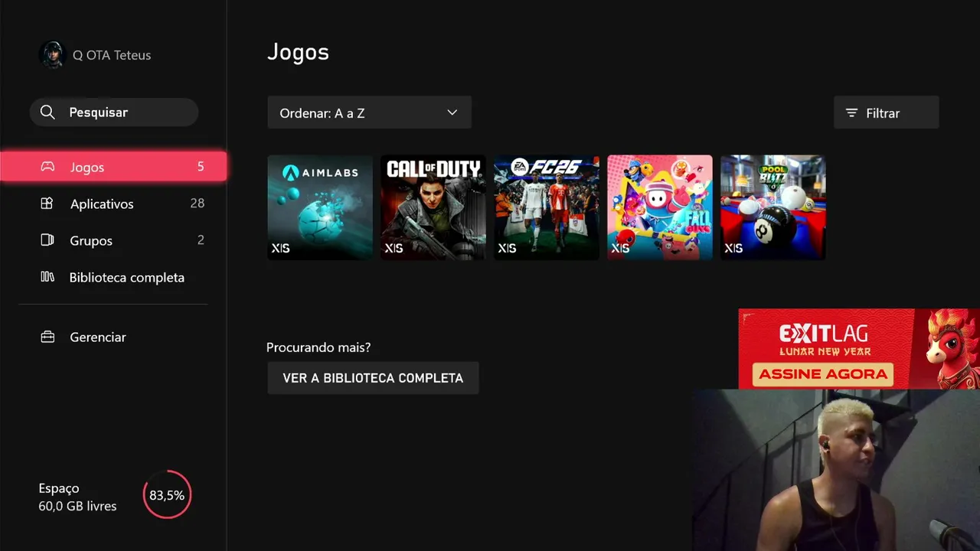Click the ExitLag ASSINE AGORA banner button

click(824, 374)
